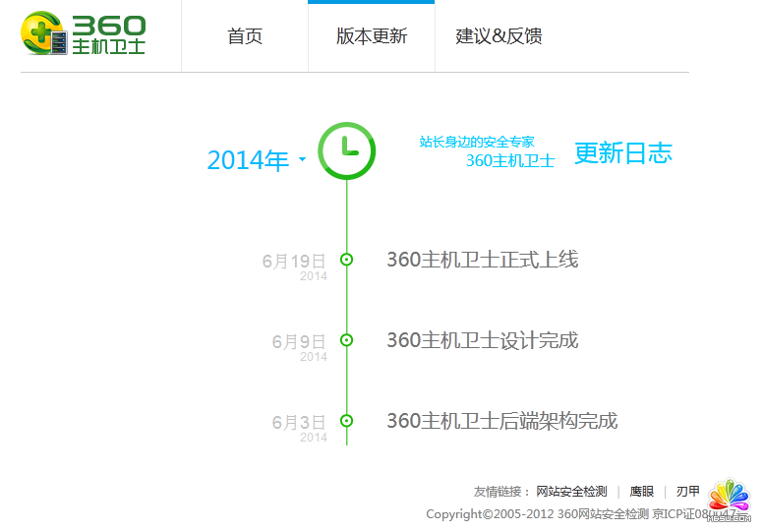This screenshot has width=763, height=532.
Task: Go to the 首页 tab
Action: 245,36
